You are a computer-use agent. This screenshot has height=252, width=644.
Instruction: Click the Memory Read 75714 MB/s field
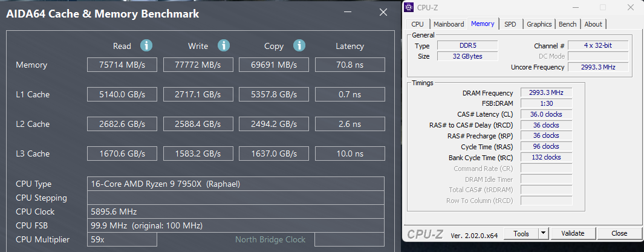(123, 65)
